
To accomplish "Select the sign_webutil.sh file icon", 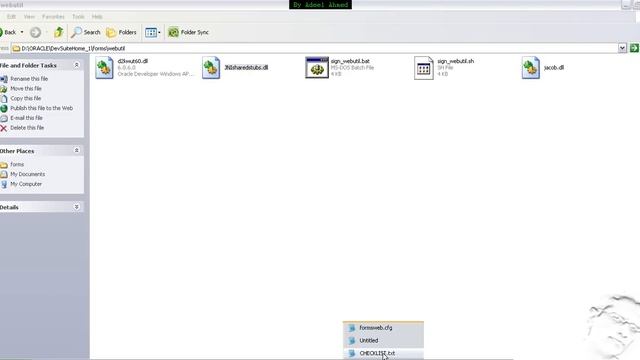I will coord(424,68).
